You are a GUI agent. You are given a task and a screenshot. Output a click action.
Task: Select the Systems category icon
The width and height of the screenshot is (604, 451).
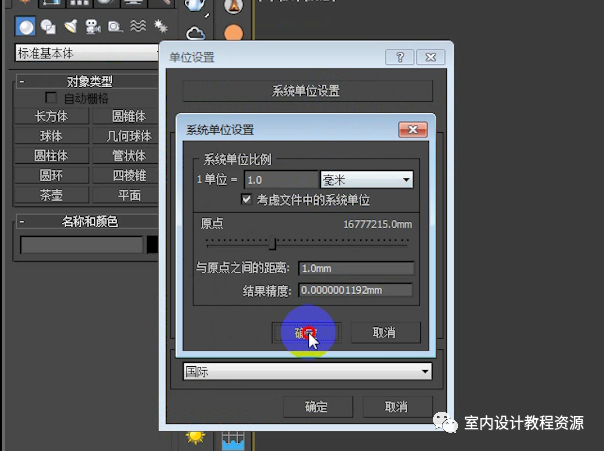[x=160, y=26]
